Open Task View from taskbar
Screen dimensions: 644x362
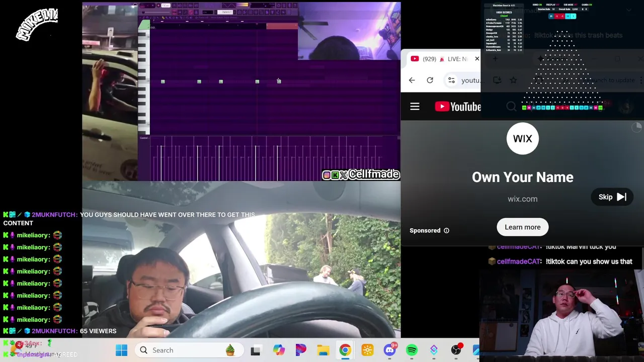tap(256, 350)
